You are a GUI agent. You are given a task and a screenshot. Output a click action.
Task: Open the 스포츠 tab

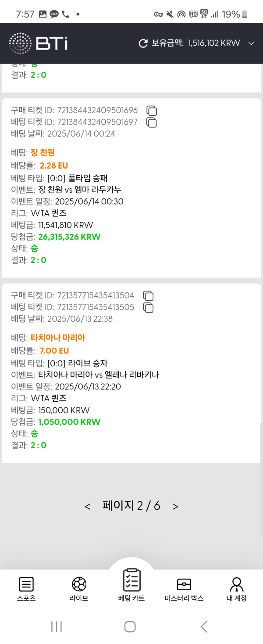tap(26, 589)
